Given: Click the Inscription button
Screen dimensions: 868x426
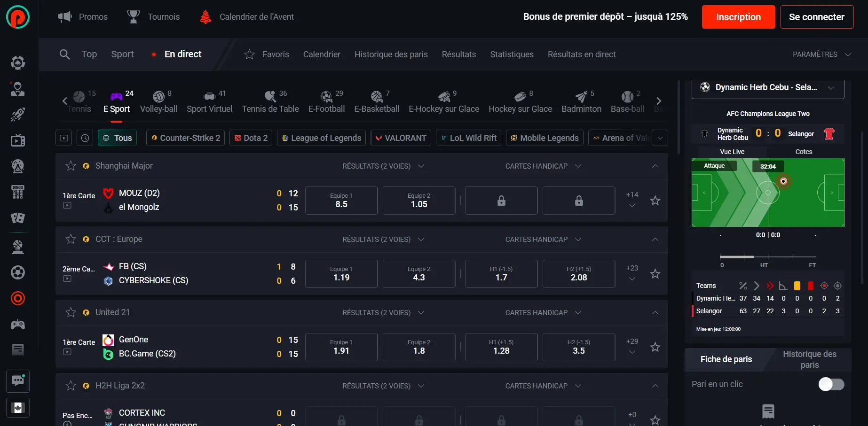Looking at the screenshot, I should (x=738, y=17).
